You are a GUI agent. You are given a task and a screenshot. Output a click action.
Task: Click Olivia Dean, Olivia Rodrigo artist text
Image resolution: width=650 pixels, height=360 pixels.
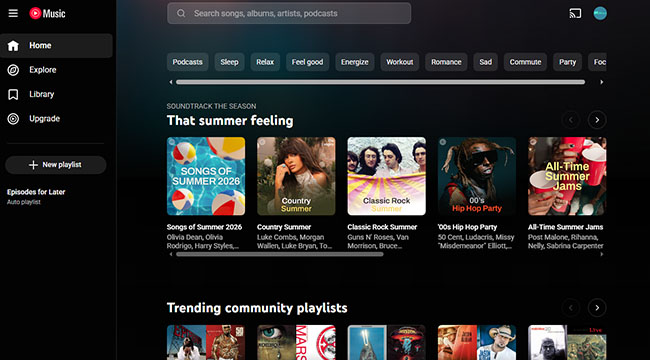pos(203,242)
